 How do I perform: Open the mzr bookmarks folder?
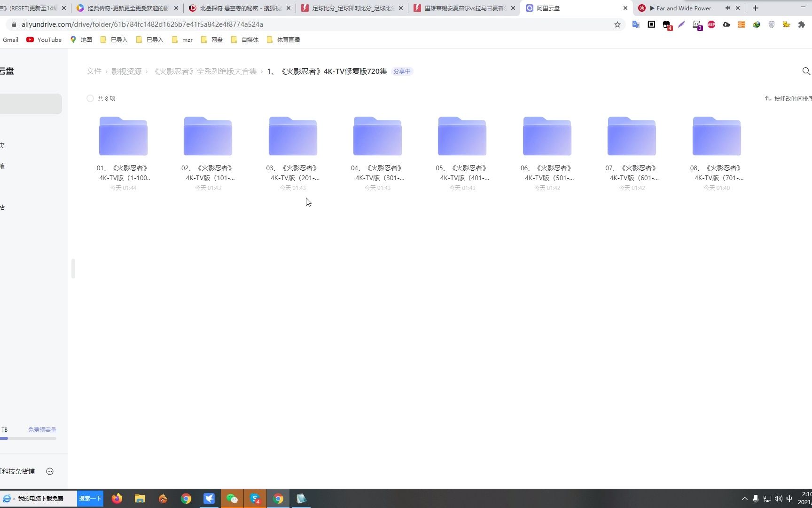(182, 40)
